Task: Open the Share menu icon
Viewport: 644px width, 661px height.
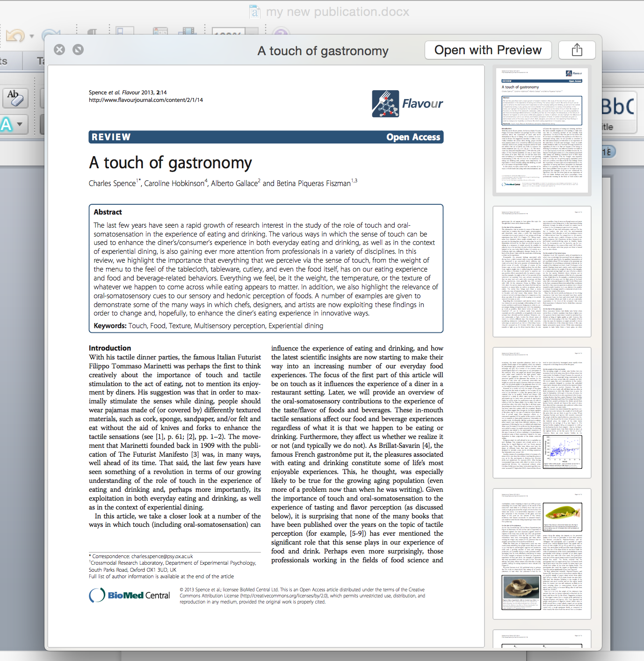Action: pyautogui.click(x=577, y=50)
